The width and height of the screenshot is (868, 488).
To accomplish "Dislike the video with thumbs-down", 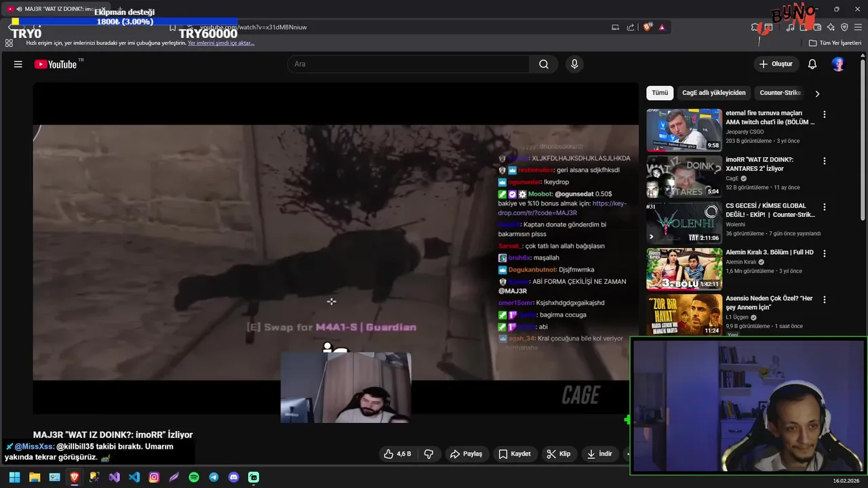I will 429,454.
